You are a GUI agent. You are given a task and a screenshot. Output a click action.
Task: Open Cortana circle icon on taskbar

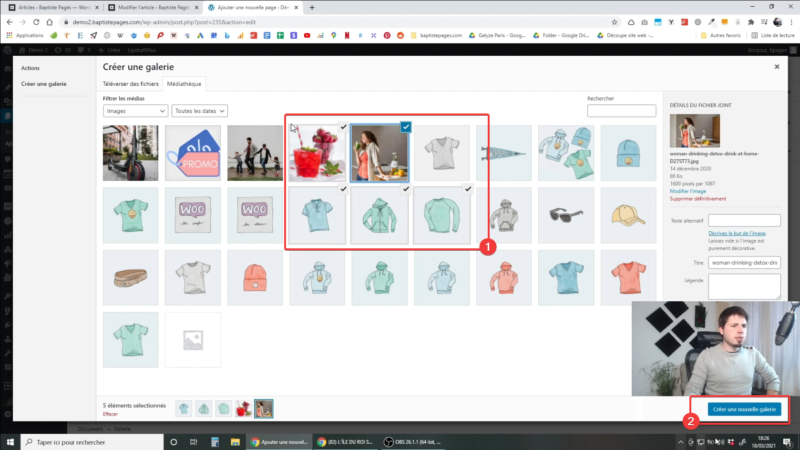tap(173, 442)
